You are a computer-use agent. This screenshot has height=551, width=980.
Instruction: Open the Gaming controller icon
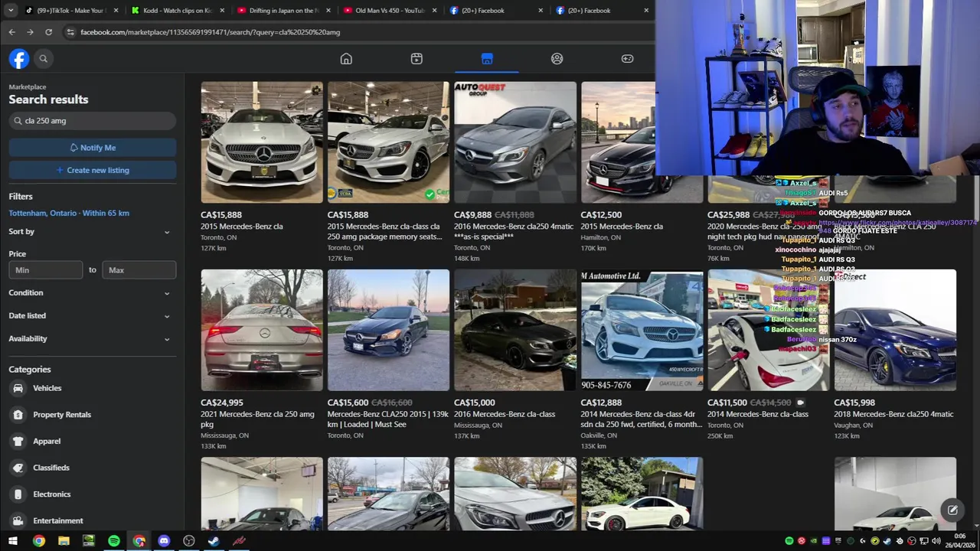pyautogui.click(x=627, y=59)
